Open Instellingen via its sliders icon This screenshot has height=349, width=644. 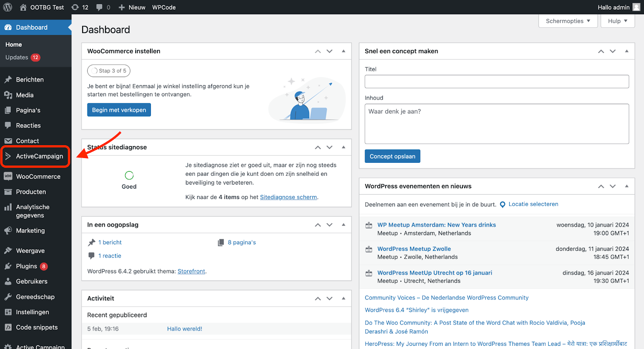(x=8, y=312)
